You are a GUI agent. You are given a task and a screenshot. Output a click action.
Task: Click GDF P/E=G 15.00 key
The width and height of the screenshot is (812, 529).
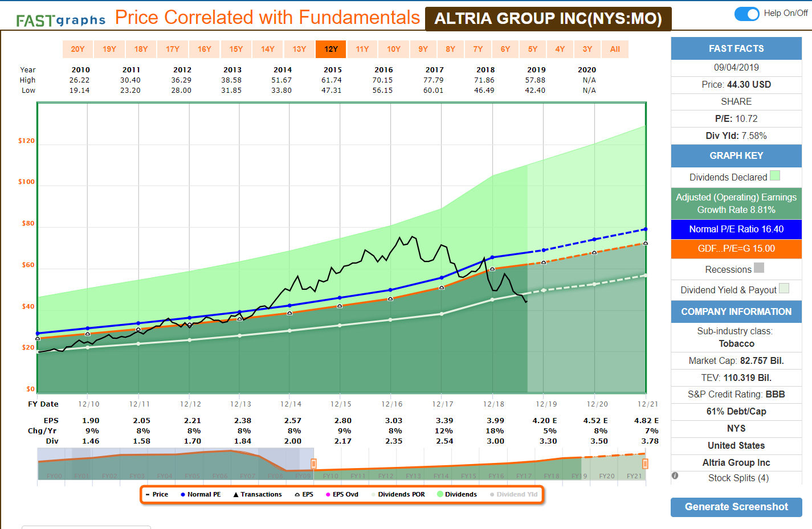click(736, 249)
